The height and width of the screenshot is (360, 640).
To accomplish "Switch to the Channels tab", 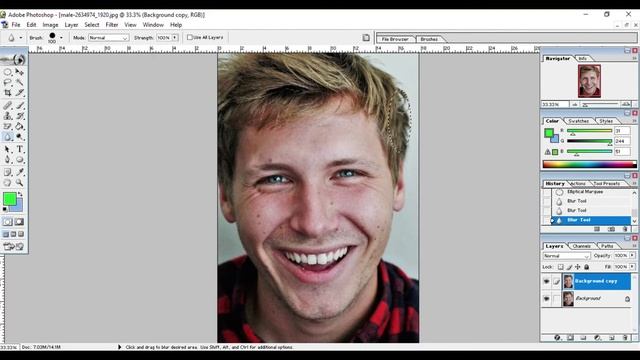I will pos(582,246).
